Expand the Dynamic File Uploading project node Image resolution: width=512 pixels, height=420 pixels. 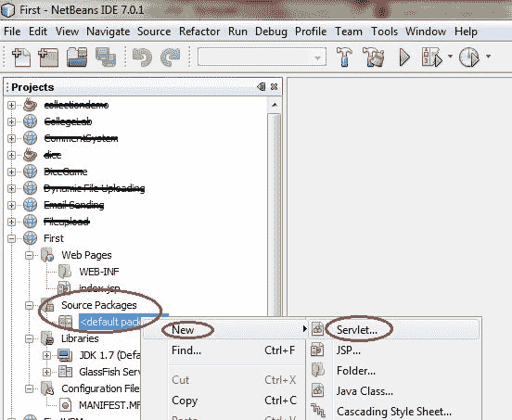[x=11, y=188]
